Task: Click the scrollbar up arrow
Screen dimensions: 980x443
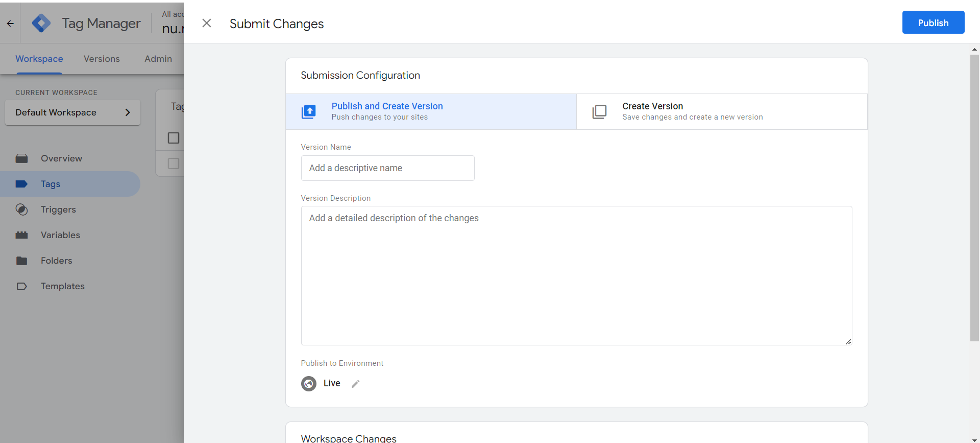Action: tap(974, 50)
